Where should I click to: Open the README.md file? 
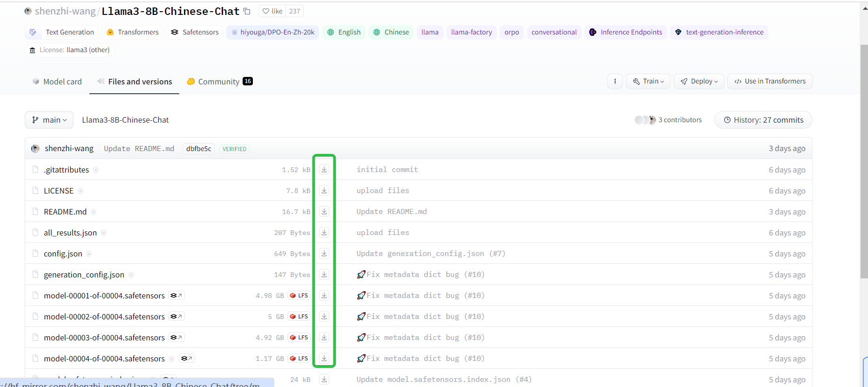point(65,212)
